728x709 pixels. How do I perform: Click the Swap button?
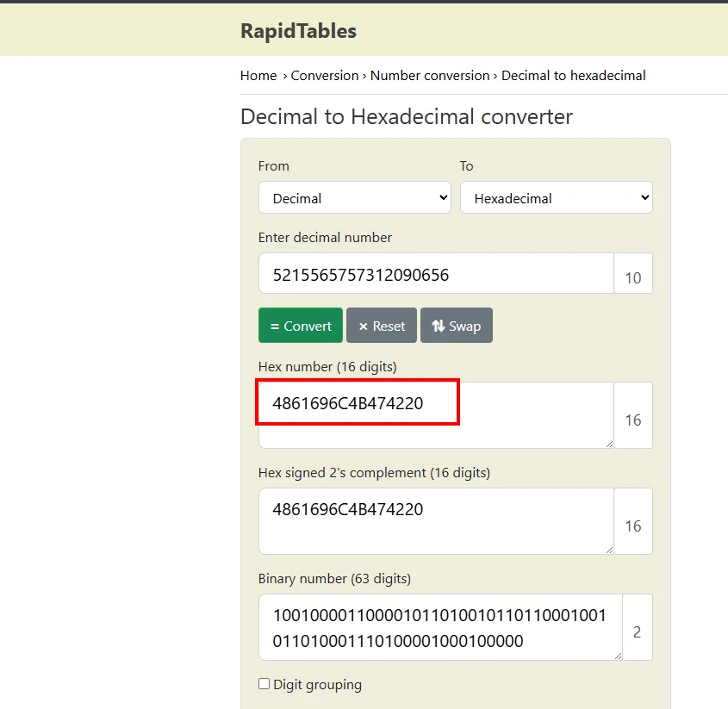457,326
